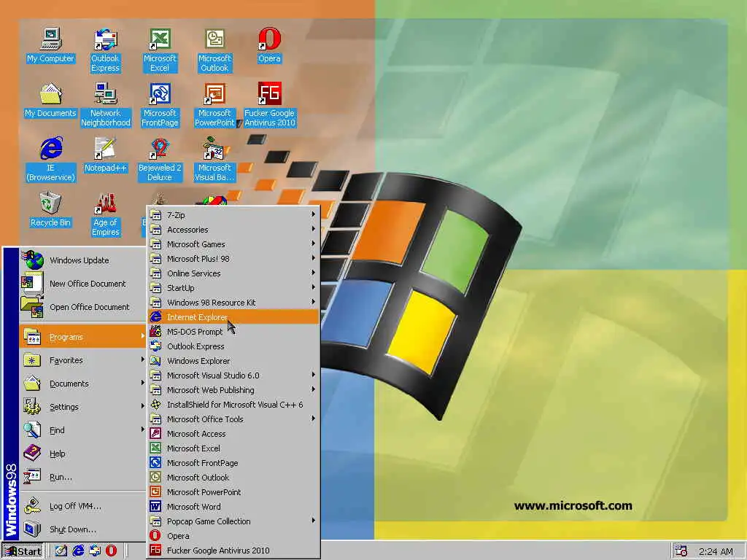747x560 pixels.
Task: Open Outlook Express desktop shortcut
Action: pyautogui.click(x=105, y=50)
